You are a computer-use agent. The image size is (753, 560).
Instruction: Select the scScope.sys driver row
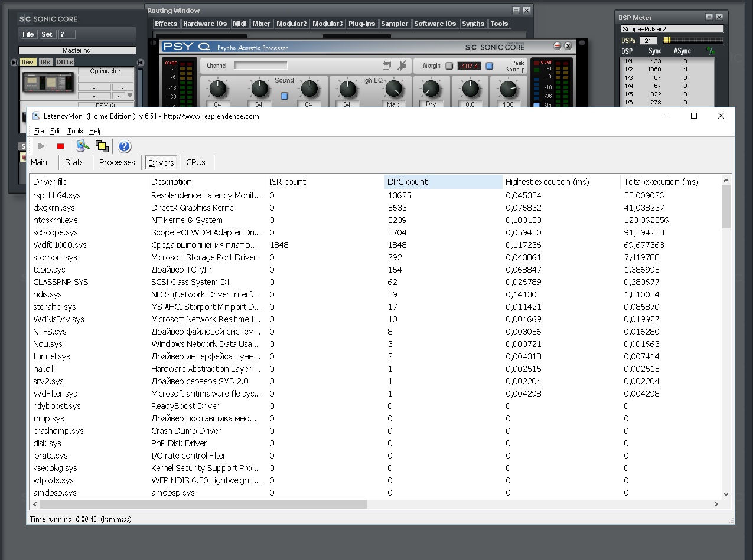click(376, 232)
